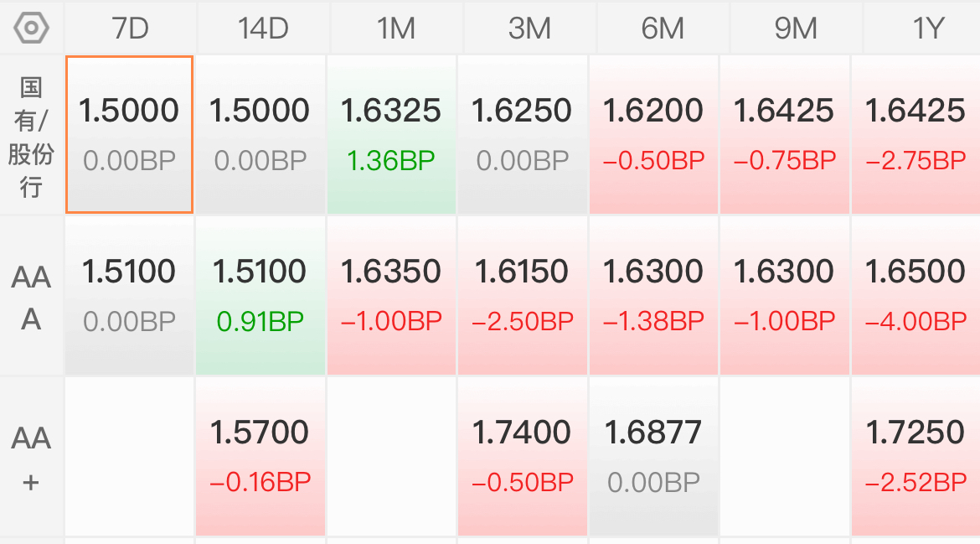
Task: Open AA+ 6M cell showing 1.6877
Action: point(653,457)
